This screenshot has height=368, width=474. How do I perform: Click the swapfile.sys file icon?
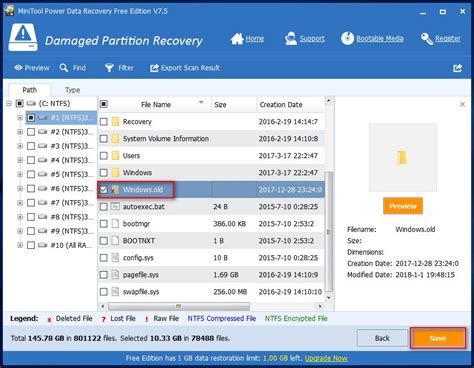point(115,292)
